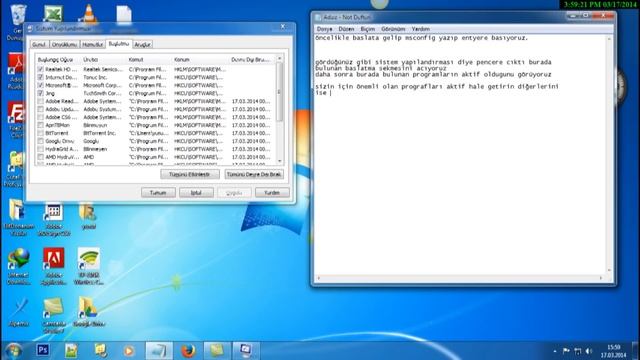Switch to the Genel tab
640x360 pixels.
[39, 44]
